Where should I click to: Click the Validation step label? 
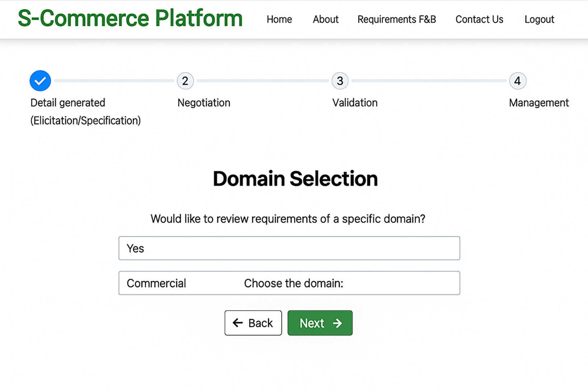click(355, 103)
